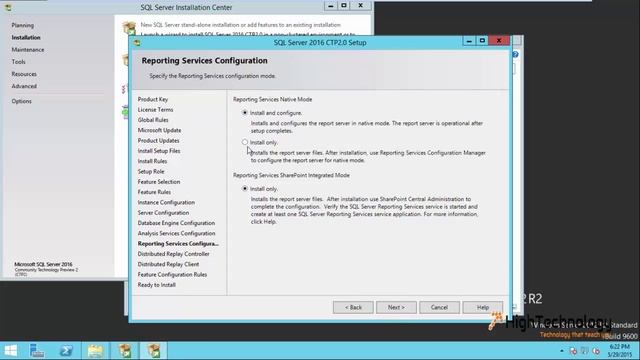Select Reporting Services Configuration step in list

tap(178, 244)
